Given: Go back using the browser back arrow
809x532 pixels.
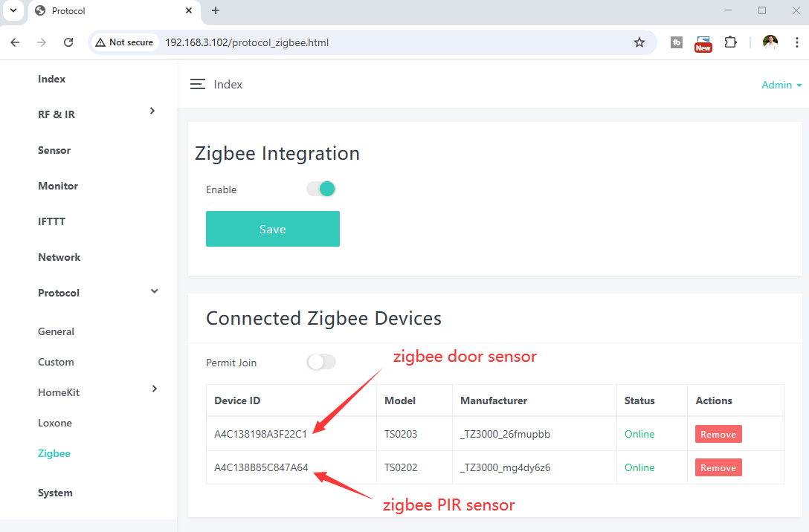Looking at the screenshot, I should 16,42.
